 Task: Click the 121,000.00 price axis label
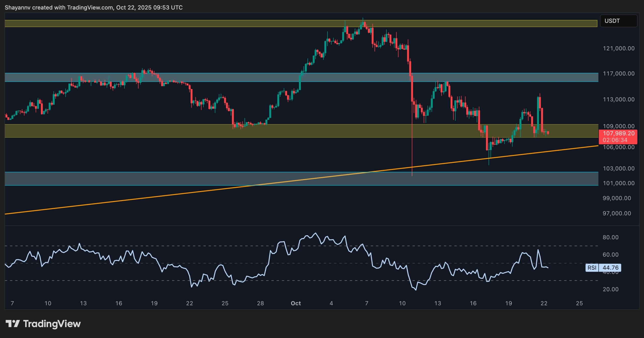coord(618,48)
